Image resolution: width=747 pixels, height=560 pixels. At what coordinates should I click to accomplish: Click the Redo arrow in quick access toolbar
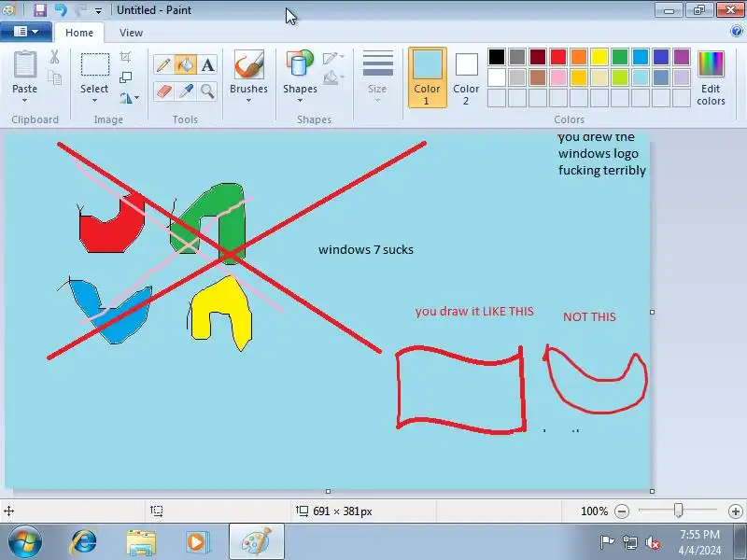[x=80, y=10]
